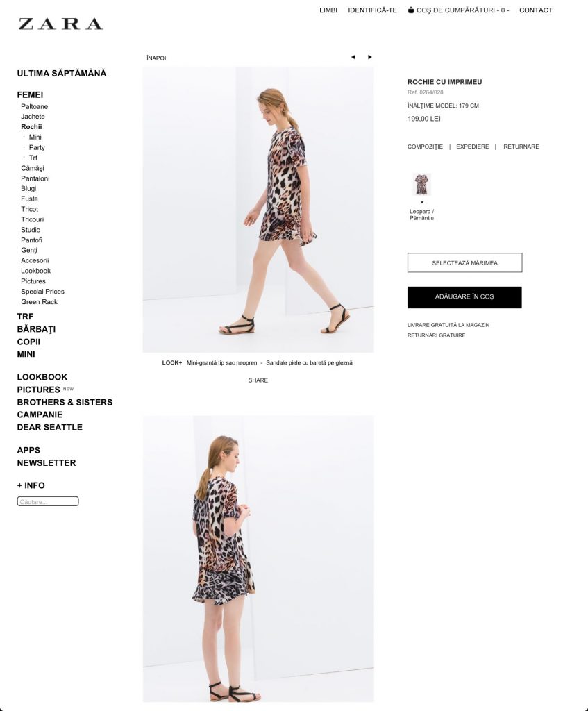Open the ZARA logo homepage
The width and height of the screenshot is (588, 711).
(61, 24)
